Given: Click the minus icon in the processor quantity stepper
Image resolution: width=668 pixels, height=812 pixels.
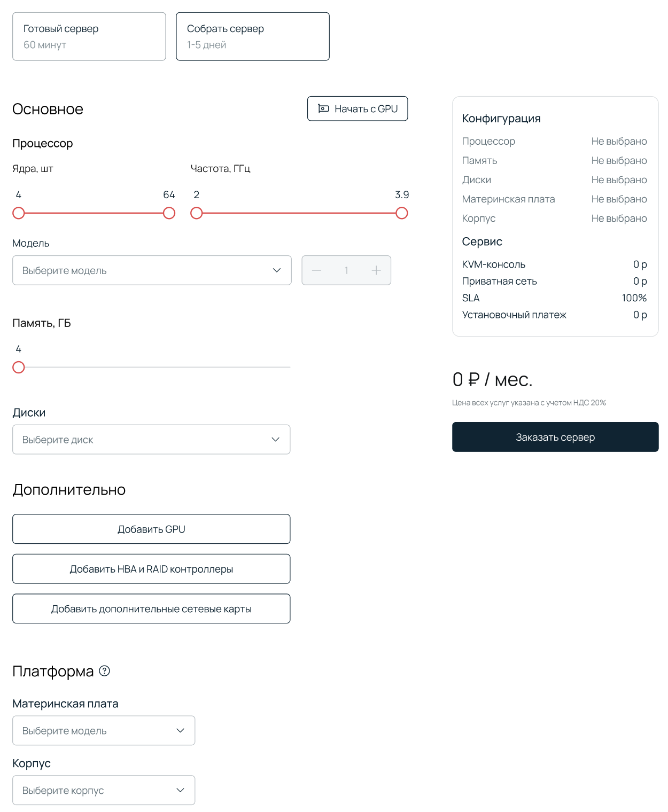Looking at the screenshot, I should 317,270.
